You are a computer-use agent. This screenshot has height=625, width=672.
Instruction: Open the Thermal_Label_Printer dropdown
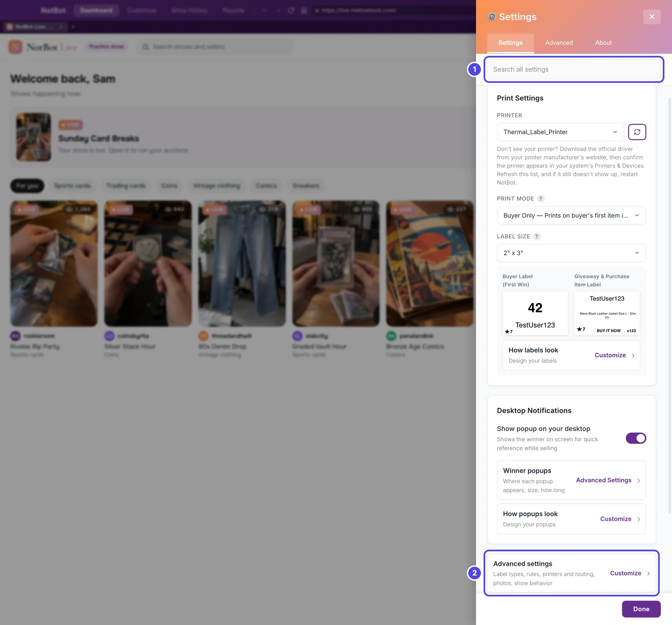tap(560, 132)
